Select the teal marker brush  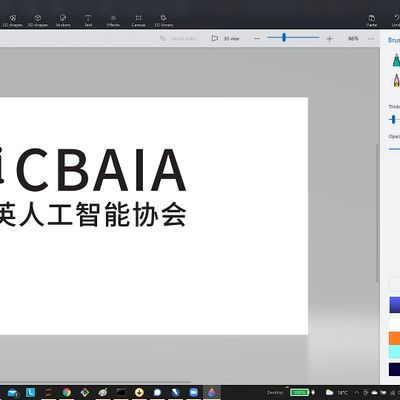(x=396, y=60)
